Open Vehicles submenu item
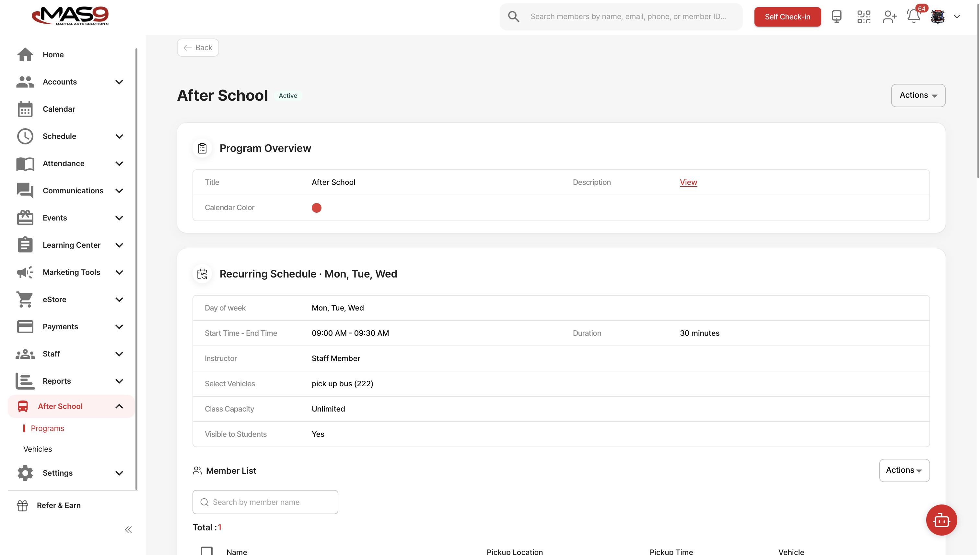Image resolution: width=980 pixels, height=555 pixels. pyautogui.click(x=37, y=449)
